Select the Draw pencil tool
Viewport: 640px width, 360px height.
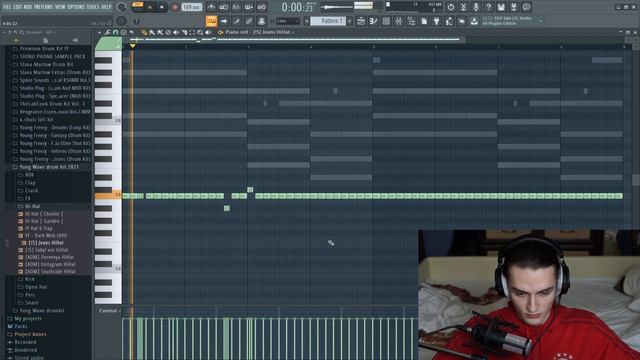click(x=144, y=32)
